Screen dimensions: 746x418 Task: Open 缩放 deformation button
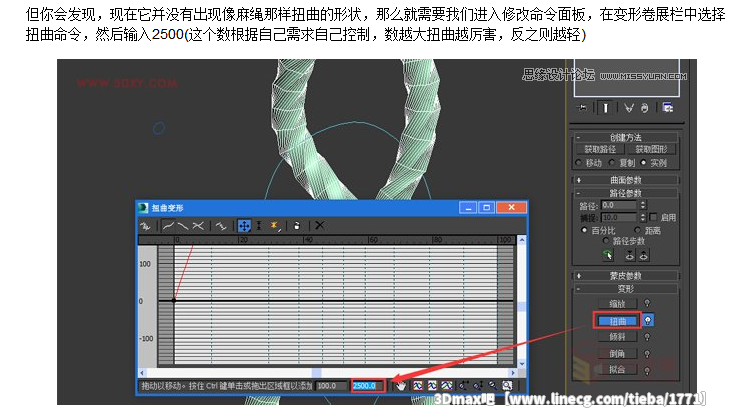[617, 303]
